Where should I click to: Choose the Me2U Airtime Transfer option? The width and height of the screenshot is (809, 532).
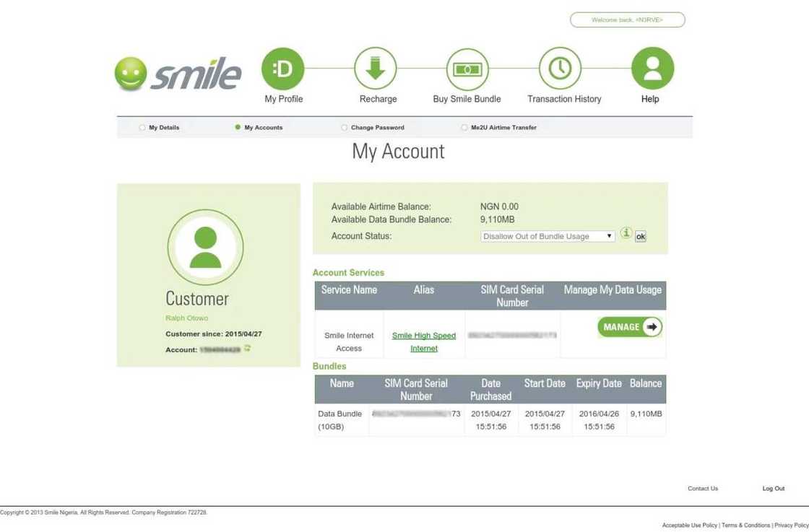463,127
